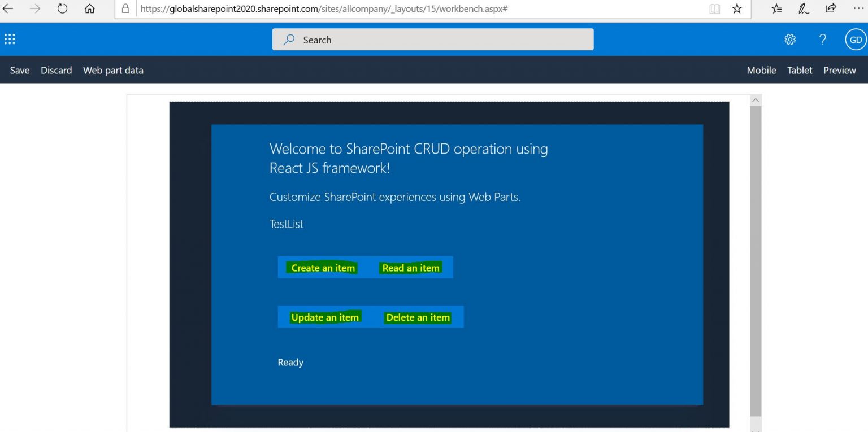Open the SharePoint settings gear

(x=789, y=39)
